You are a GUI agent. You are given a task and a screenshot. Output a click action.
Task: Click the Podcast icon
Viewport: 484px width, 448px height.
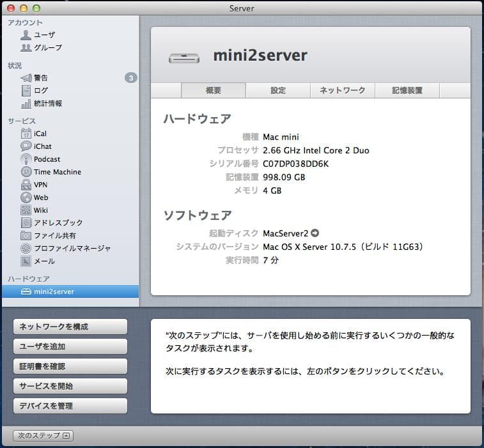click(26, 159)
